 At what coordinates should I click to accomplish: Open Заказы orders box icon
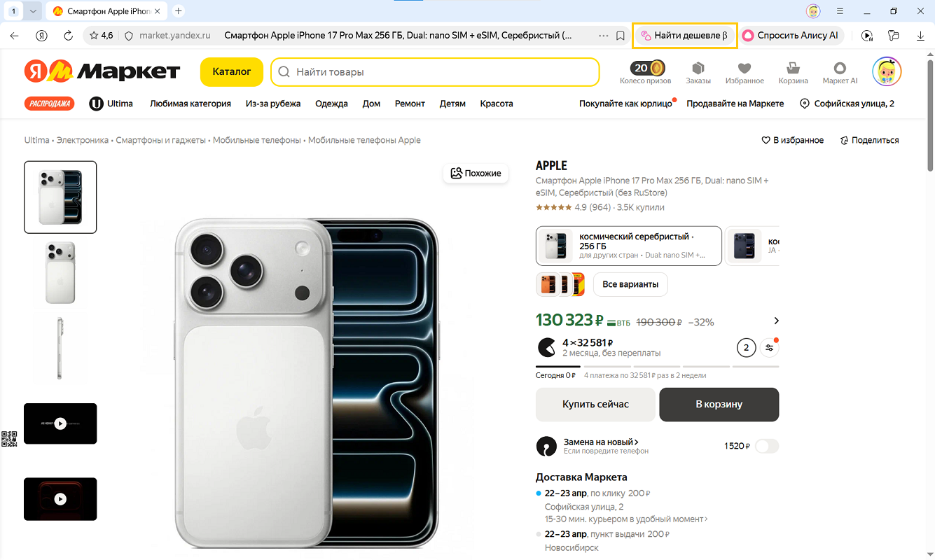[698, 68]
